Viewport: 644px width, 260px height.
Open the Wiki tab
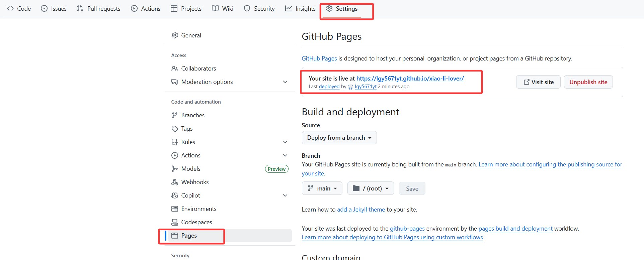click(x=223, y=9)
